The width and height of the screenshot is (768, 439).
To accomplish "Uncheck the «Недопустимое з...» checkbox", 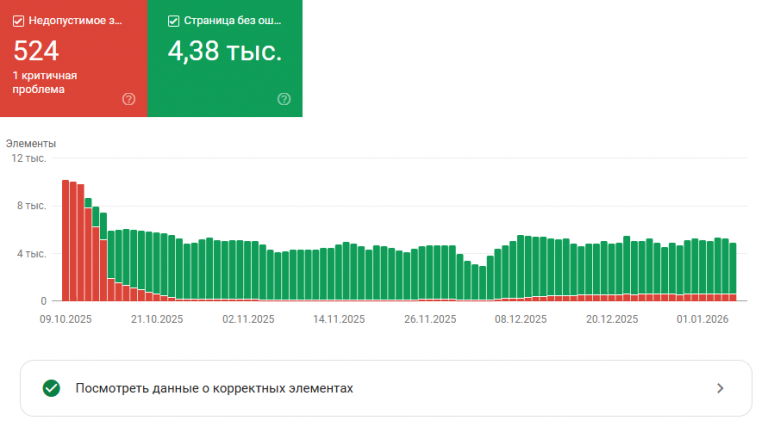I will 18,21.
